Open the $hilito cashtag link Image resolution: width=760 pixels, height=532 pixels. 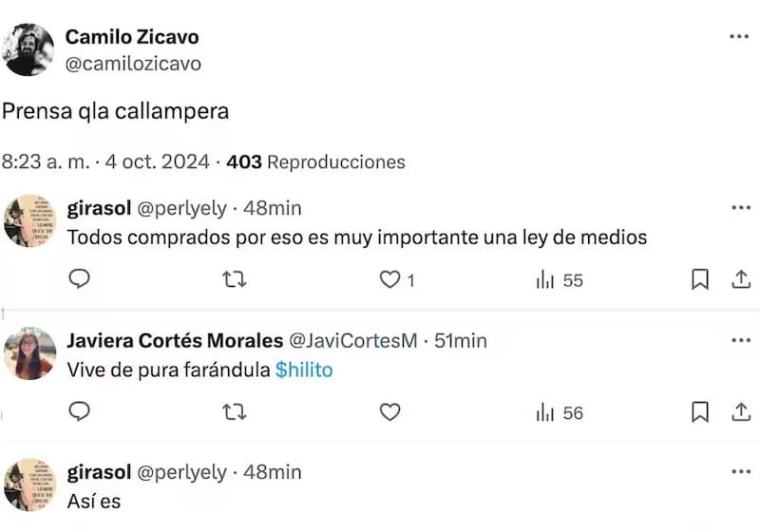pyautogui.click(x=304, y=370)
